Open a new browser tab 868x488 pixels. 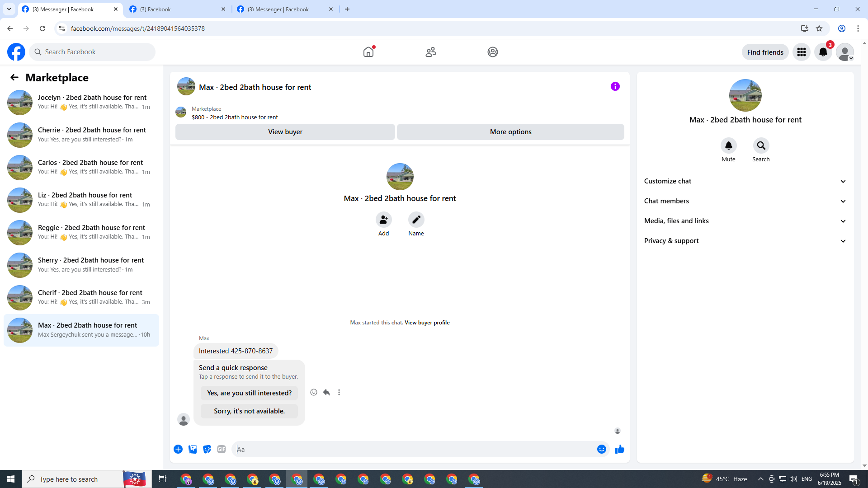[x=347, y=9]
